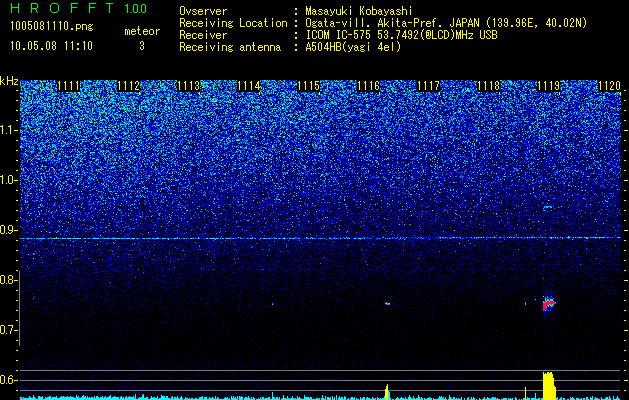This screenshot has height=400, width=629.
Task: Click the 1.0 kHz axis label
Action: point(8,180)
